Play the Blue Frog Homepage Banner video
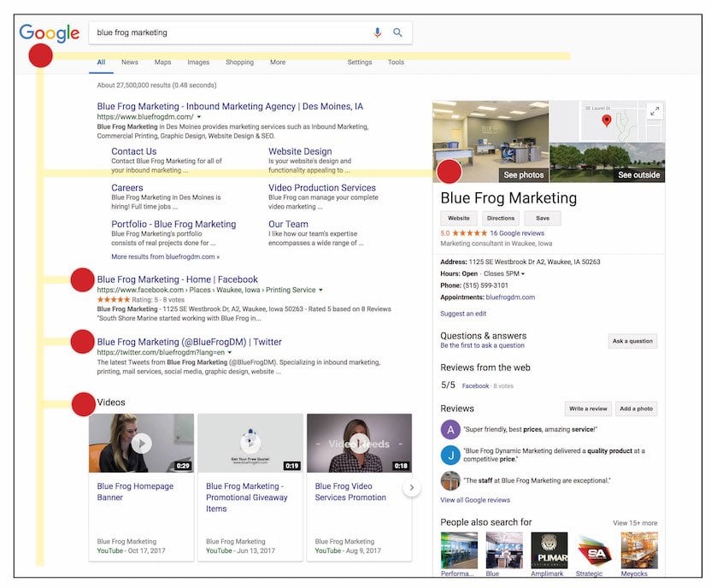711x588 pixels. [142, 444]
